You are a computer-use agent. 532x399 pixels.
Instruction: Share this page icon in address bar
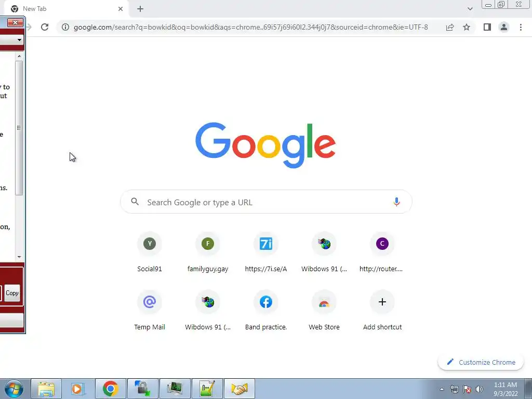(450, 27)
